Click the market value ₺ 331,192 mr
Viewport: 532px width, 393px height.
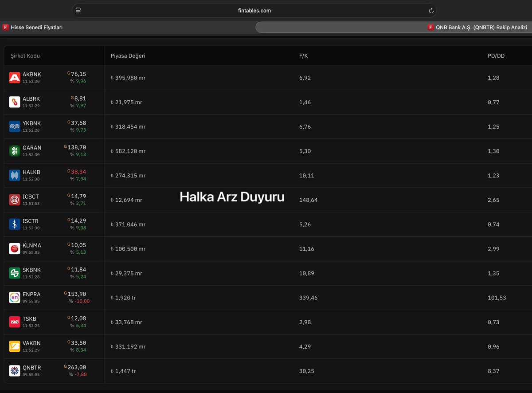128,346
